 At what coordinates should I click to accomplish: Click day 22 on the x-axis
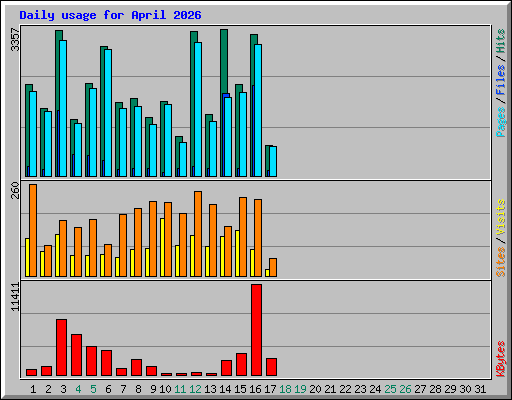345,389
